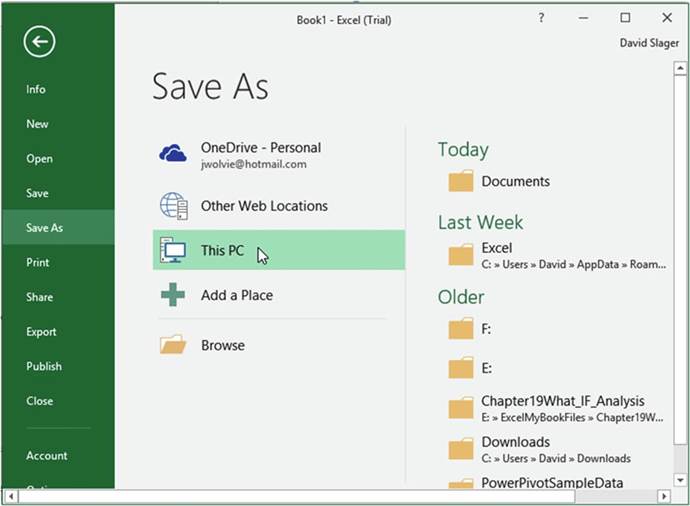Go to the Info menu item
The width and height of the screenshot is (690, 506).
pos(36,89)
